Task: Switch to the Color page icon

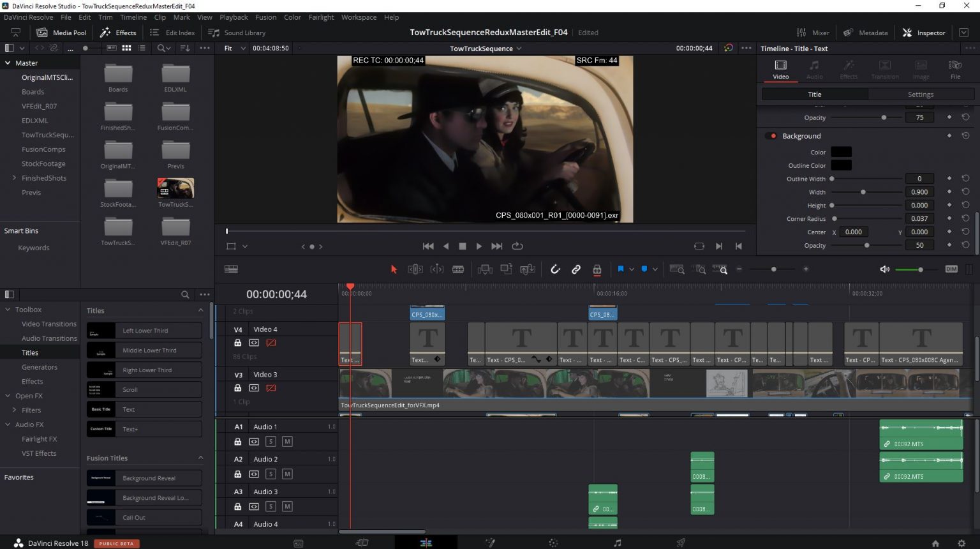Action: (x=553, y=543)
